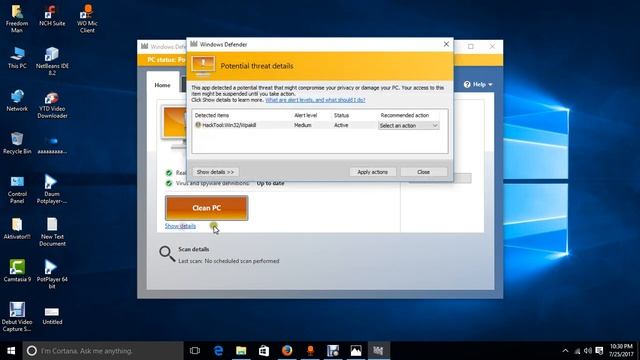This screenshot has height=360, width=640.
Task: Select Recycle Bin icon
Action: (x=17, y=143)
